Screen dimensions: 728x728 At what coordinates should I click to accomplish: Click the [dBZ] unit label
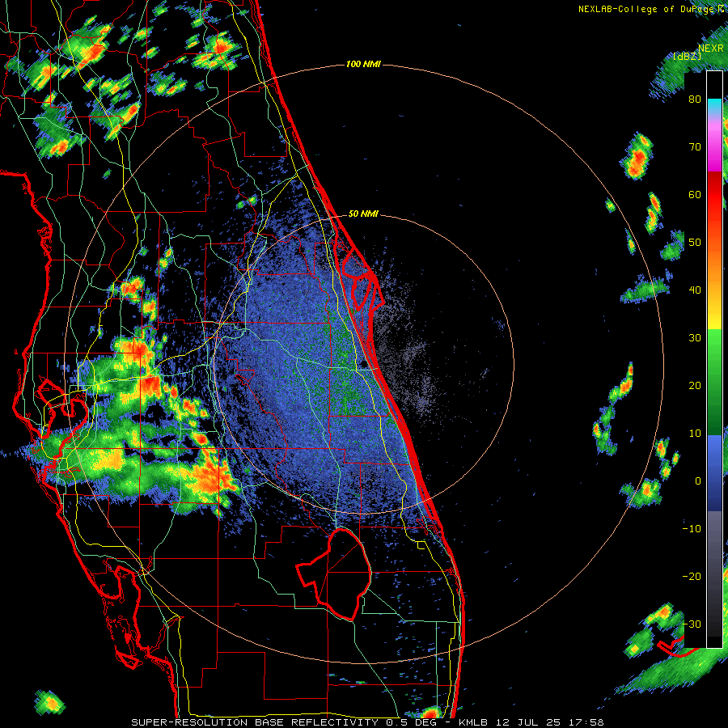[687, 57]
